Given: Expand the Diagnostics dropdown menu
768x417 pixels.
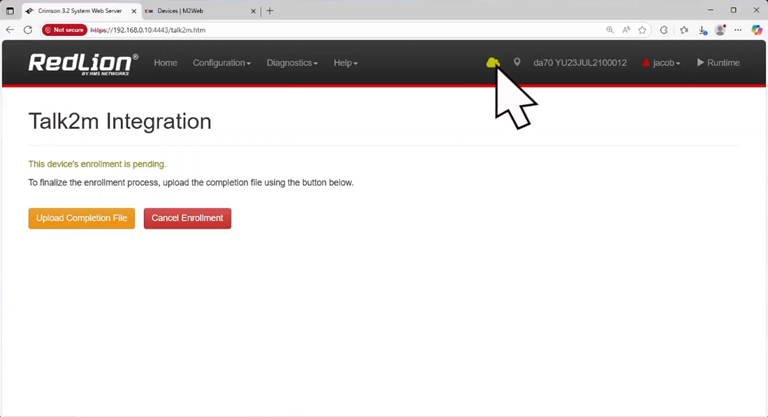Looking at the screenshot, I should pyautogui.click(x=292, y=63).
